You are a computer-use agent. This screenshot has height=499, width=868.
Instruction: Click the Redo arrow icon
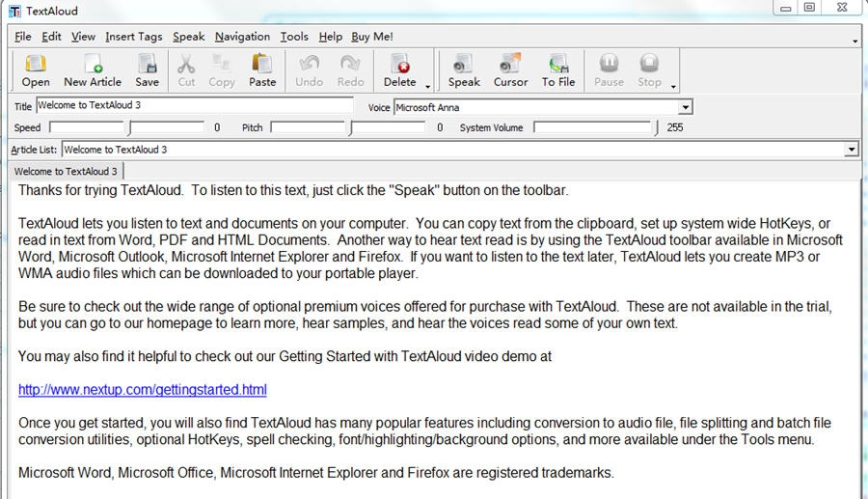[350, 70]
